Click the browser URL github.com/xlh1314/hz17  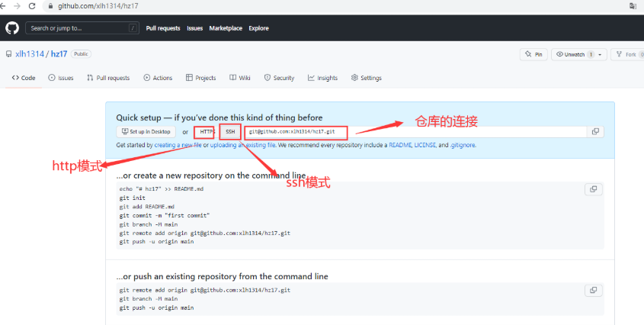[98, 6]
